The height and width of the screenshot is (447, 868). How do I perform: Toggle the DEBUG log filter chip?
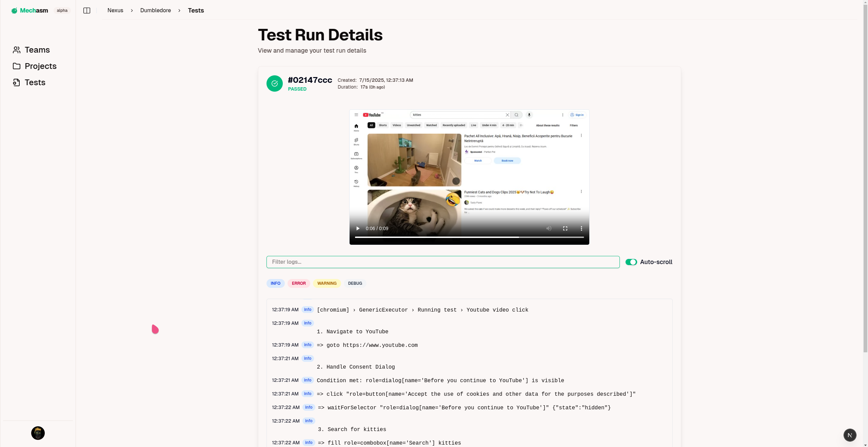(x=355, y=283)
